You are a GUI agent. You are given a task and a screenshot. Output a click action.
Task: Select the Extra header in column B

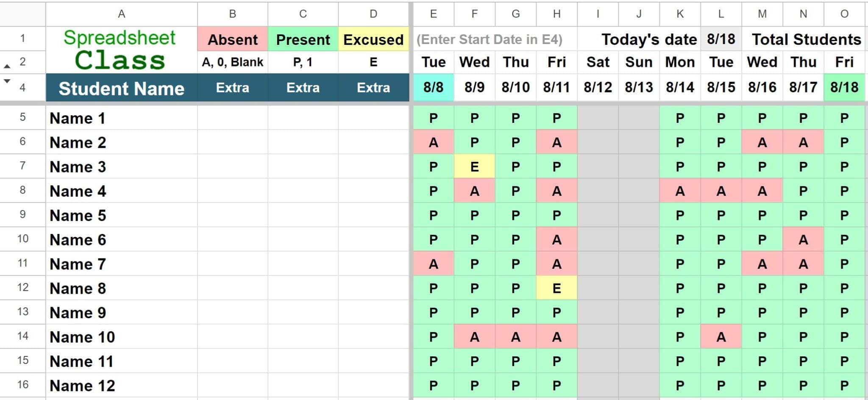[x=232, y=88]
